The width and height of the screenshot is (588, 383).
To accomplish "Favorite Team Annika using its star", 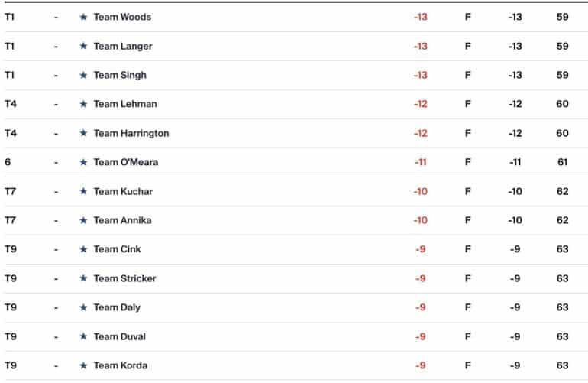I will click(83, 220).
